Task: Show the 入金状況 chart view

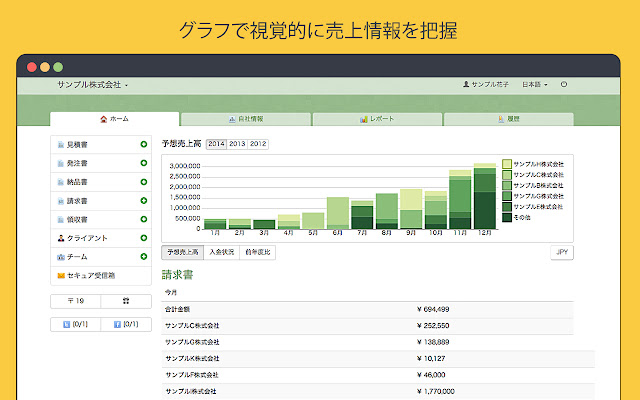Action: pyautogui.click(x=222, y=252)
